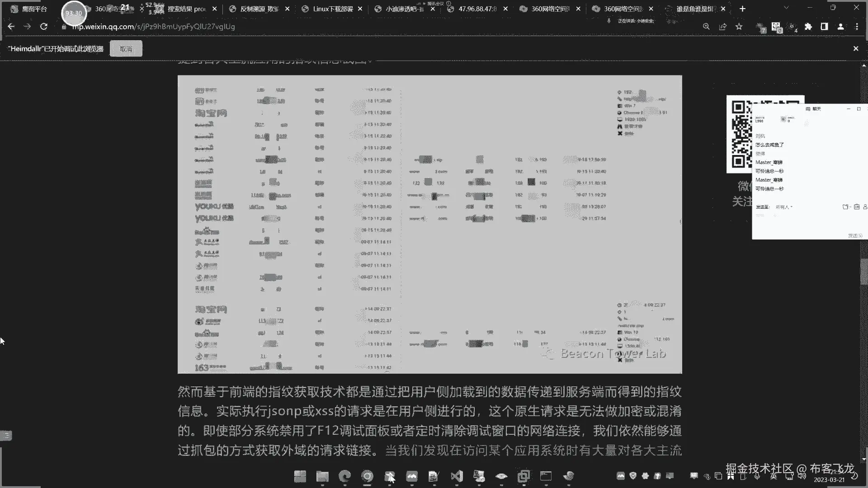Click the page vertical scrollbar thumb
This screenshot has width=868, height=488.
pyautogui.click(x=863, y=271)
